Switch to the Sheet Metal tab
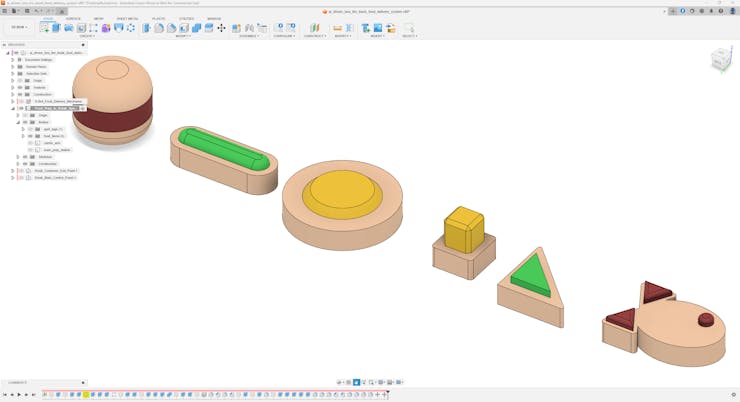The width and height of the screenshot is (740, 402). tap(127, 18)
